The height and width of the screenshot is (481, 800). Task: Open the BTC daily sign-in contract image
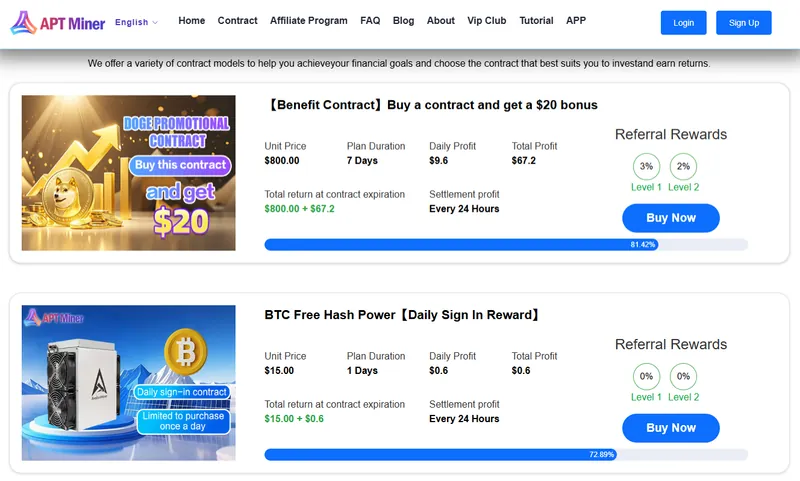(x=129, y=383)
